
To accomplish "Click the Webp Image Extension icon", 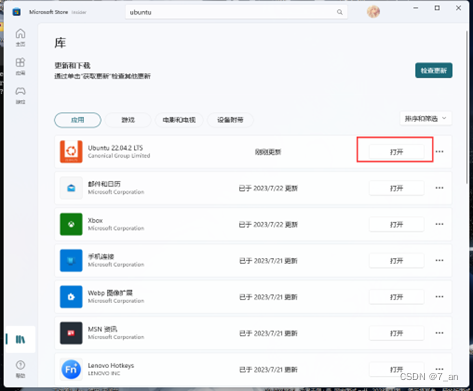I will pyautogui.click(x=71, y=297).
